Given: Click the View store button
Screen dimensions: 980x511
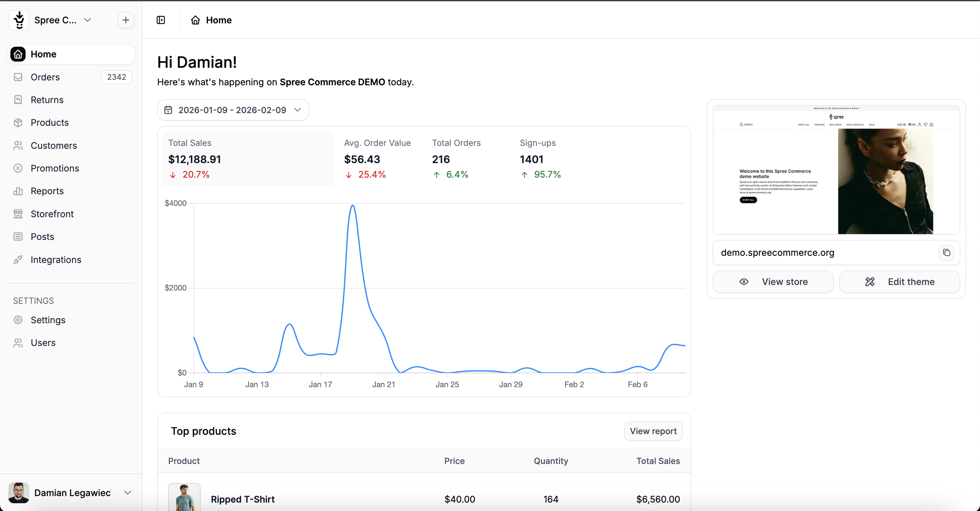Looking at the screenshot, I should (773, 282).
